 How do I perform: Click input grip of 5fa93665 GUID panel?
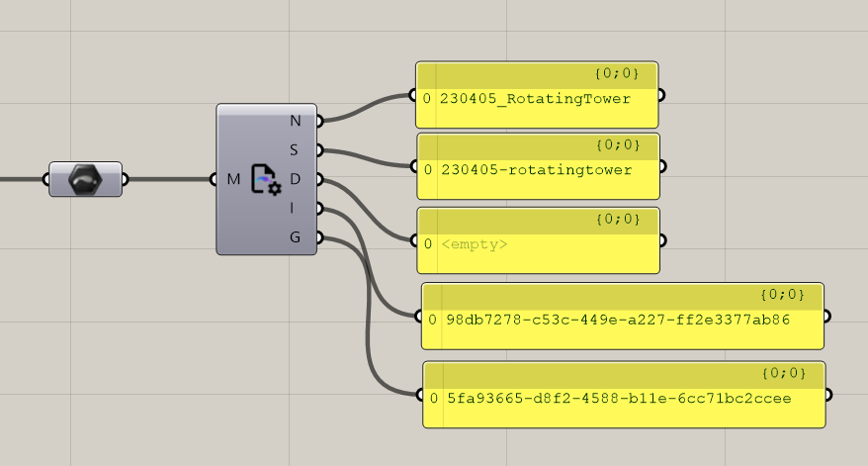[x=421, y=396]
